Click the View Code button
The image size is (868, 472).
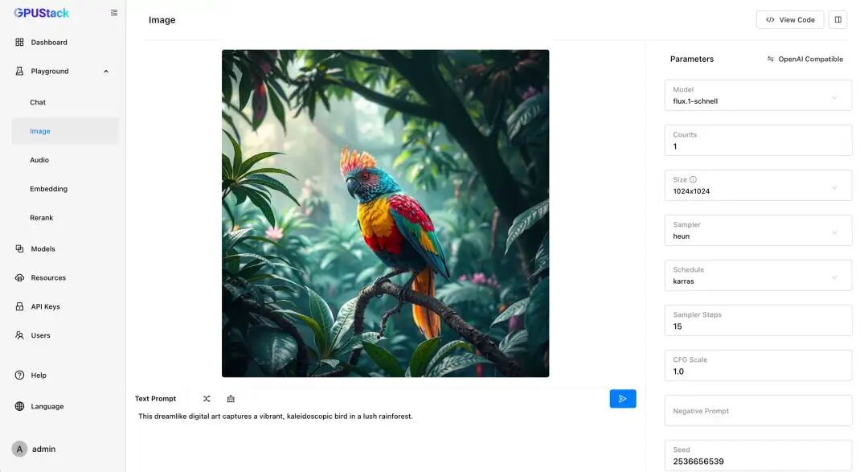pos(789,20)
